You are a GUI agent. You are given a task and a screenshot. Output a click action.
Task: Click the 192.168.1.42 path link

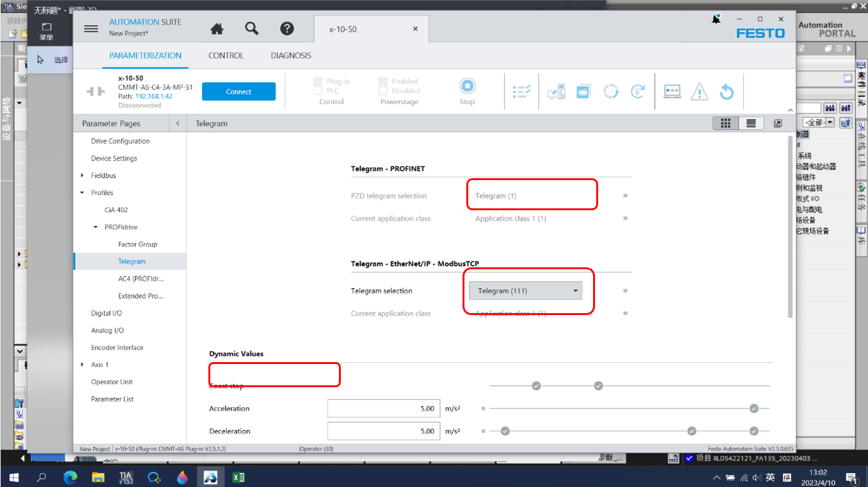(x=154, y=97)
